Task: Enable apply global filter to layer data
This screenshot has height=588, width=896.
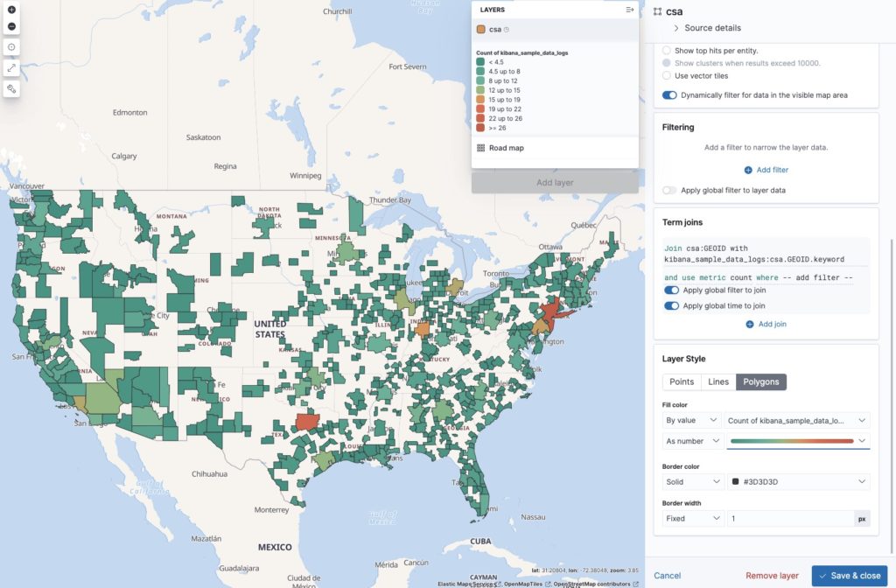Action: pyautogui.click(x=670, y=190)
